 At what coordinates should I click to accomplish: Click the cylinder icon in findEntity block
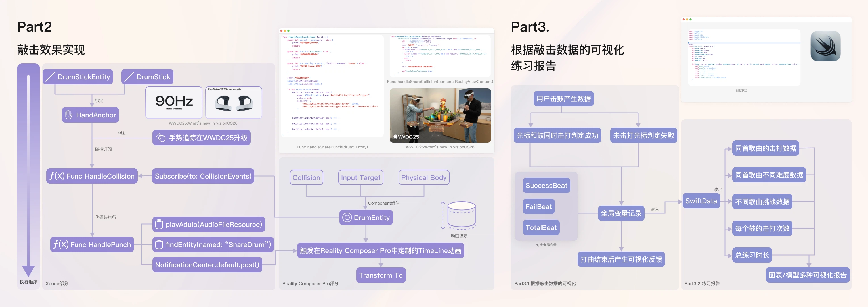point(159,244)
